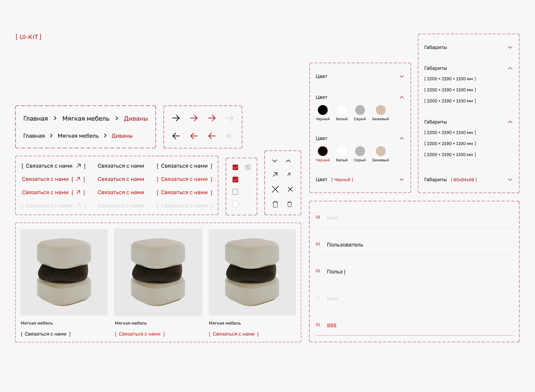Click the black left arrow icon
The width and height of the screenshot is (535, 392).
click(x=176, y=136)
